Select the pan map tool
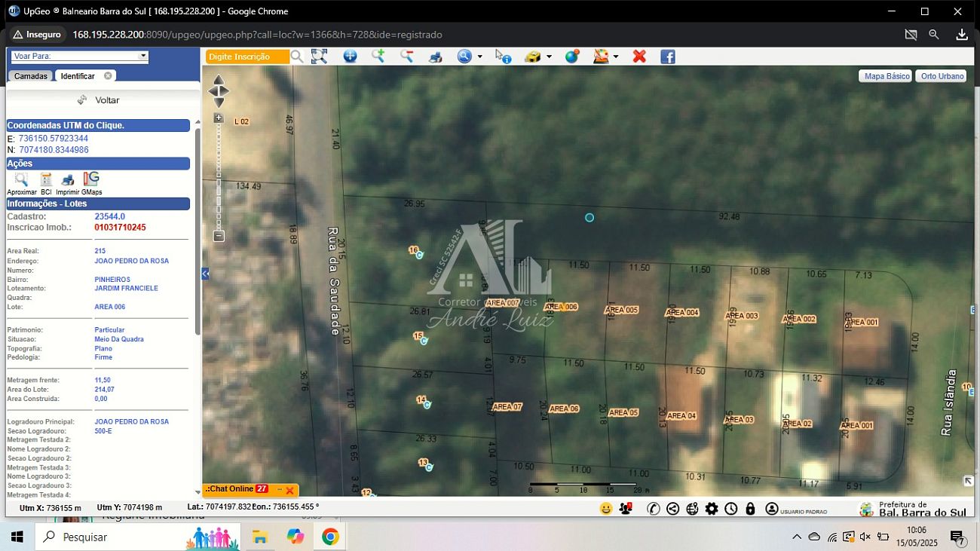Image resolution: width=980 pixels, height=551 pixels. pyautogui.click(x=351, y=57)
